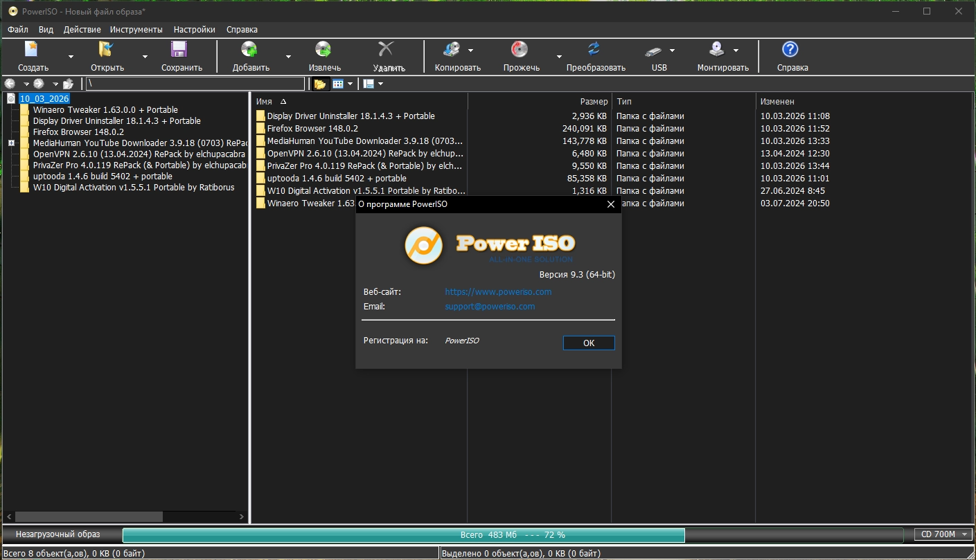976x560 pixels.
Task: Toggle the folders tree panel icon
Action: (320, 84)
